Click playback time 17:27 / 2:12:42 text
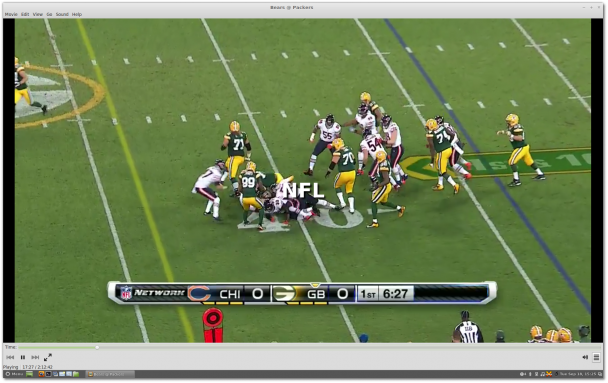The width and height of the screenshot is (608, 383). point(37,367)
